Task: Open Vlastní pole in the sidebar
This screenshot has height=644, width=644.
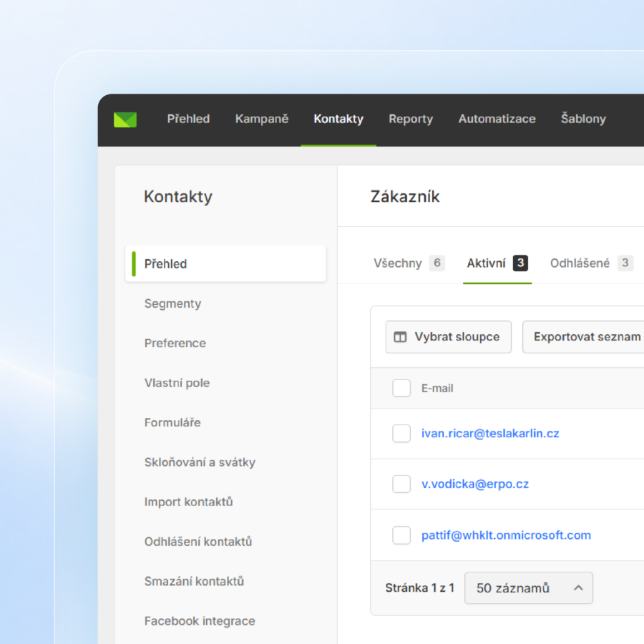Action: pyautogui.click(x=177, y=383)
